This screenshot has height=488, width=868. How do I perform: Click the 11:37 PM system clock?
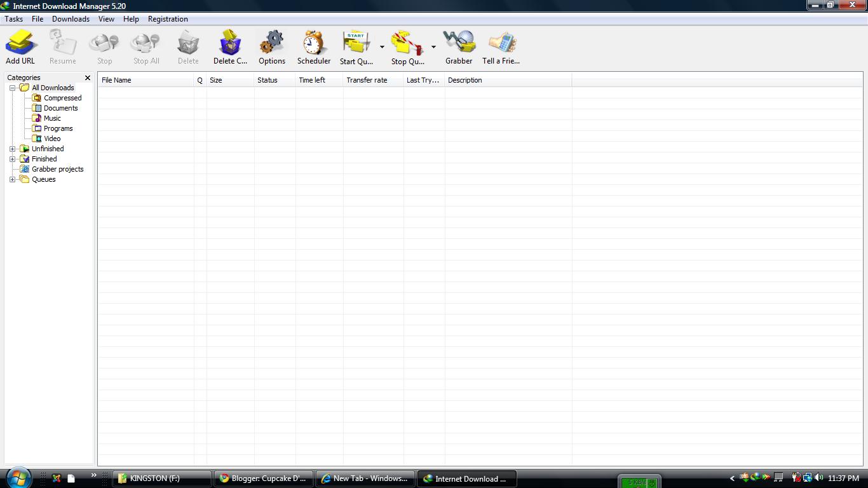pyautogui.click(x=843, y=478)
